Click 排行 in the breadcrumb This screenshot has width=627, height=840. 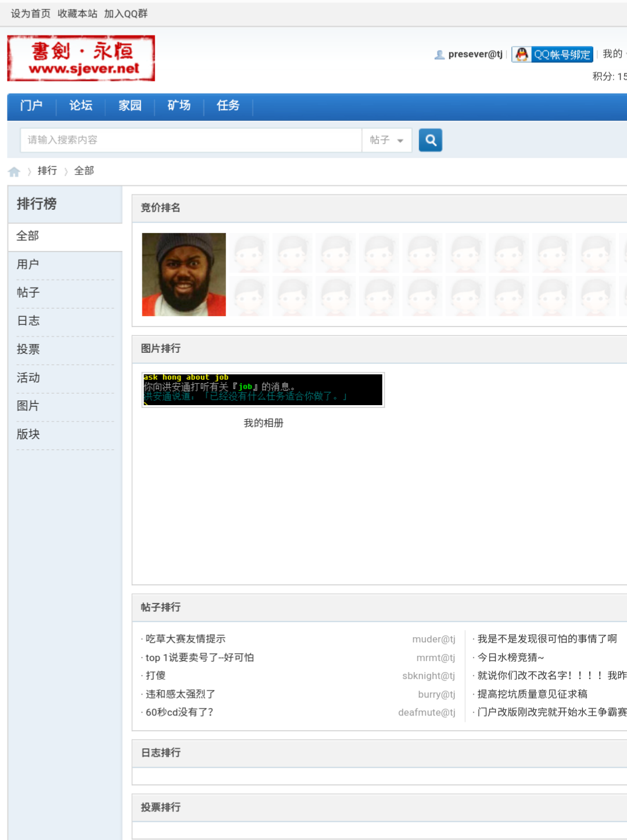47,171
